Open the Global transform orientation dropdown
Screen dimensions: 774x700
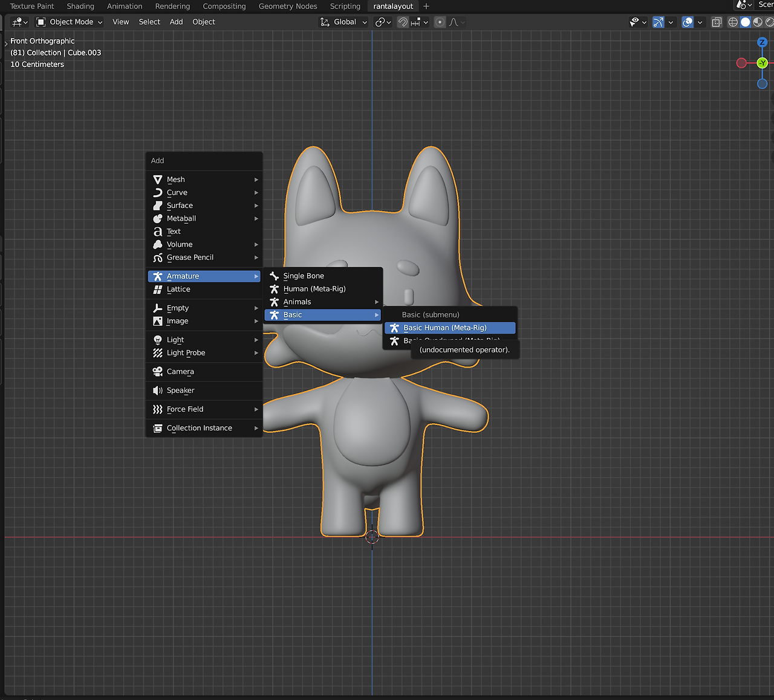pyautogui.click(x=344, y=22)
